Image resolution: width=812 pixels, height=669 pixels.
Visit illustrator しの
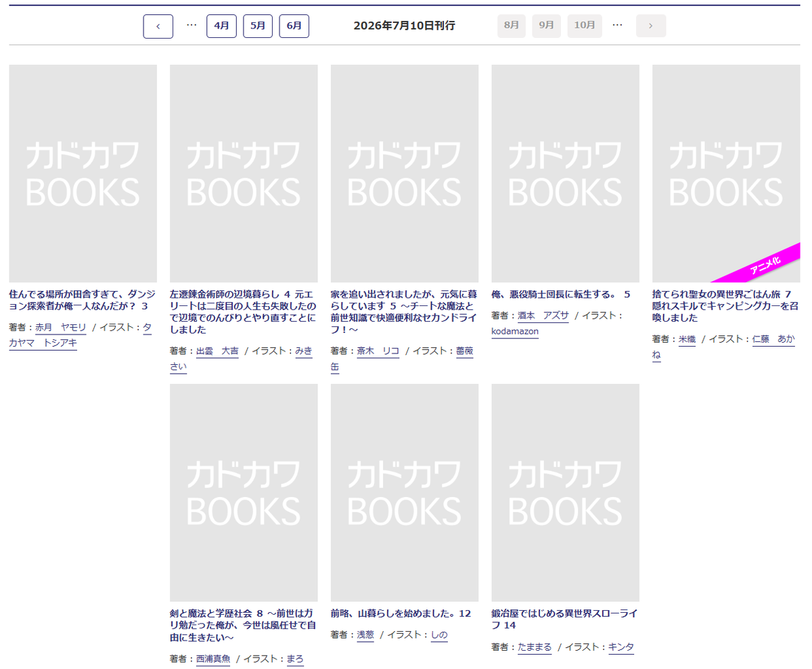coord(439,635)
